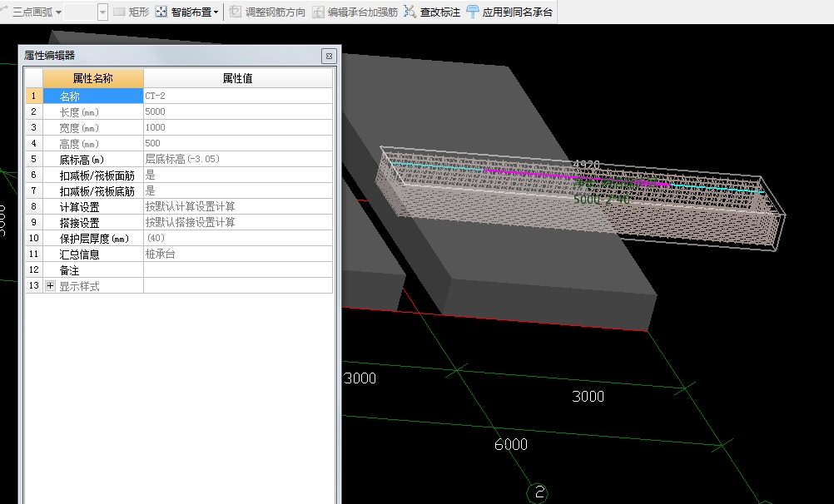Select the 汇总信息 property label
834x504 pixels.
93,254
